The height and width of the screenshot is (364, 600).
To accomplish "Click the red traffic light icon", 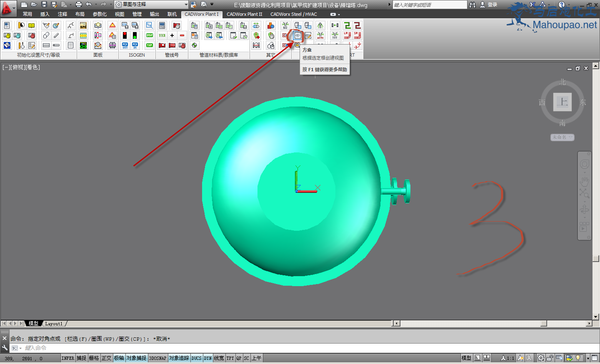I will (125, 35).
